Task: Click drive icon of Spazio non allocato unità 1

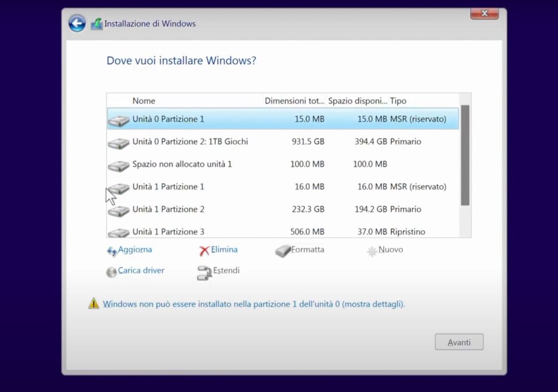Action: coord(118,166)
